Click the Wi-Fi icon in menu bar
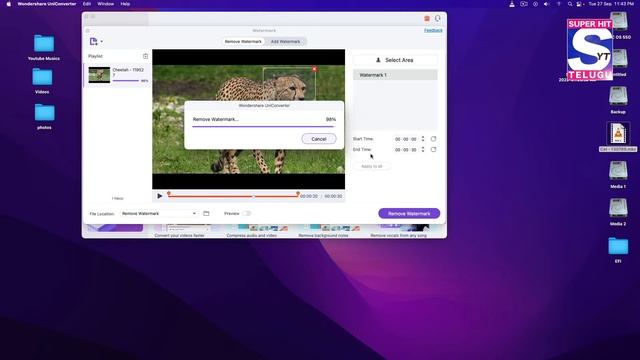Viewport: 640px width, 360px height. point(559,4)
